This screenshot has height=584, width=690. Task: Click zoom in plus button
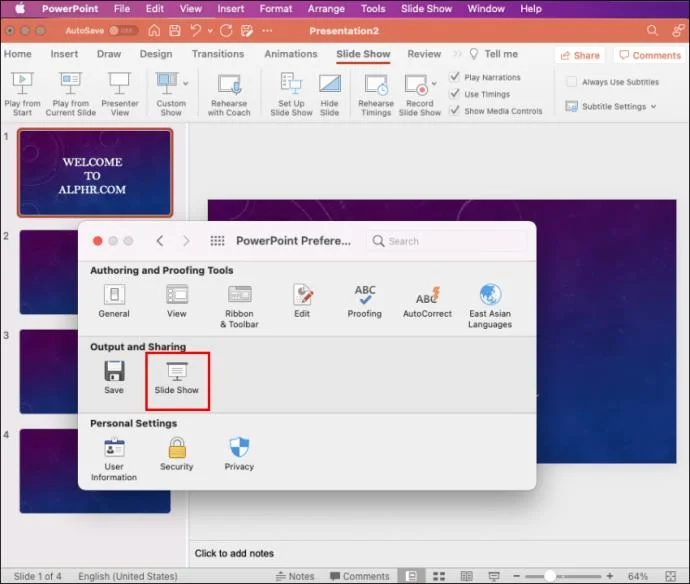610,576
